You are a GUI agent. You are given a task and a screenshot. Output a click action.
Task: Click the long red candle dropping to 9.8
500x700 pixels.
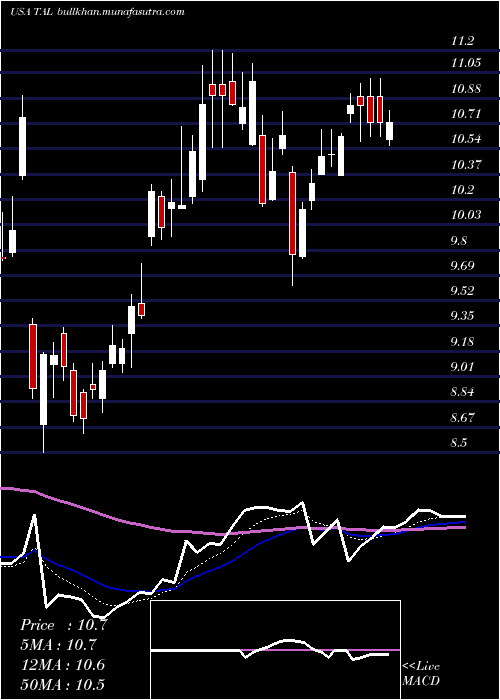[x=292, y=213]
